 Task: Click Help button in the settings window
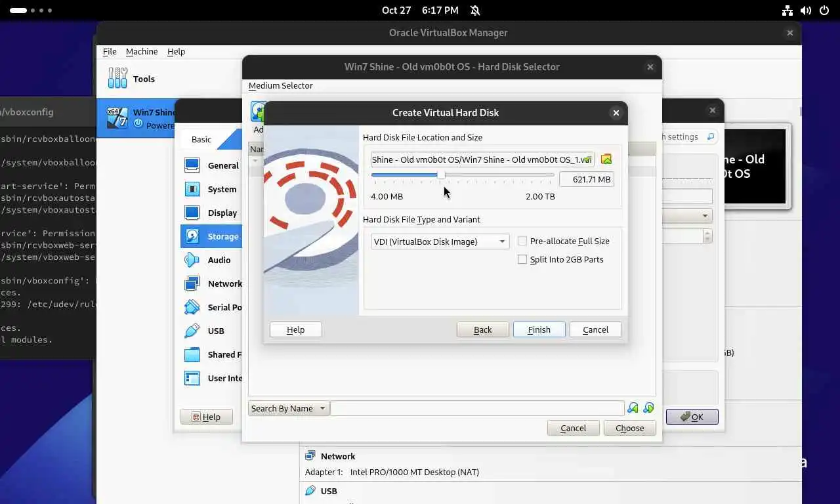(207, 417)
